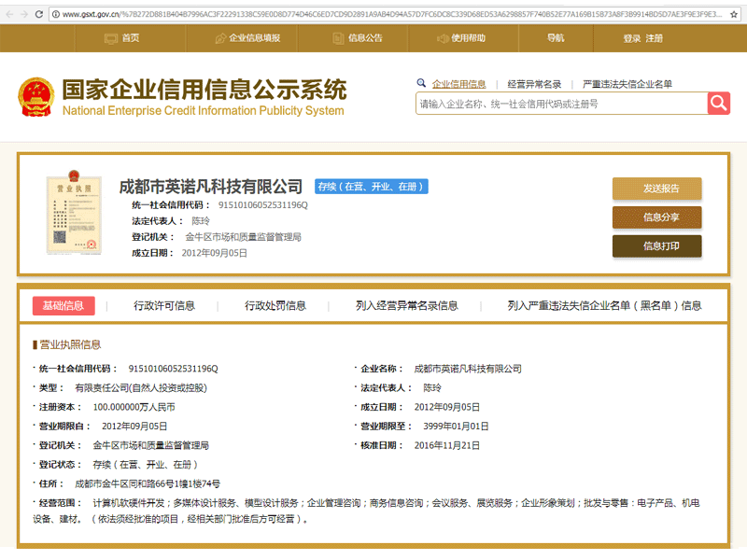This screenshot has width=747, height=560.
Task: Switch to the 严重违法失信企业名单 search tab
Action: 628,83
